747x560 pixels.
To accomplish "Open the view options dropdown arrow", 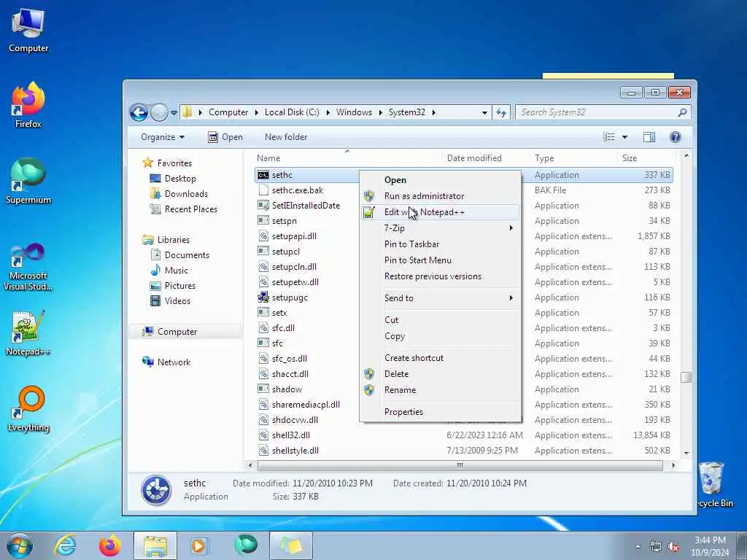I will [624, 137].
